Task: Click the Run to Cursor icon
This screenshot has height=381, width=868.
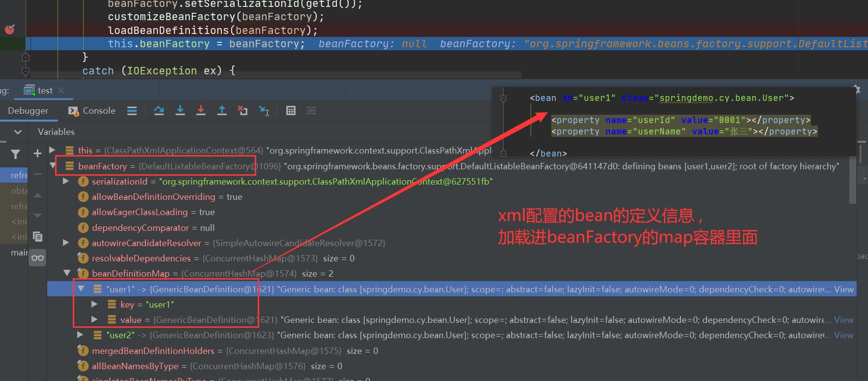Action: [264, 111]
